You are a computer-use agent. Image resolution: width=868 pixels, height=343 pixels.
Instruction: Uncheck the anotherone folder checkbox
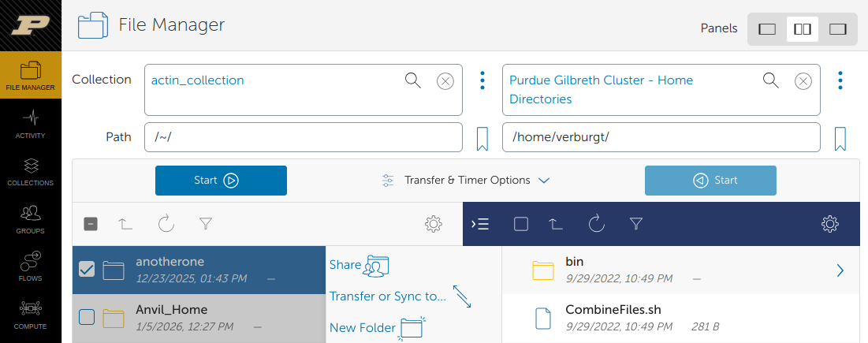coord(87,270)
